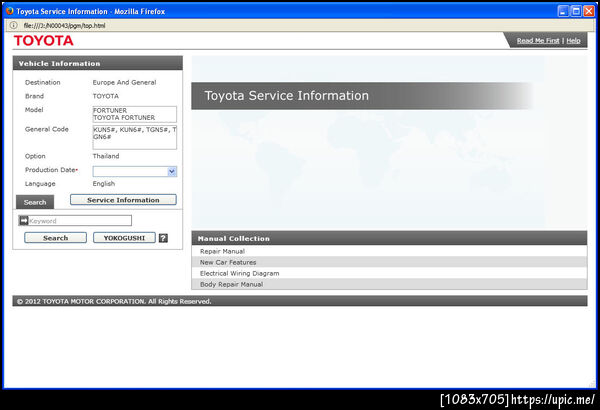
Task: Click the 'Vehicle Information' panel header
Action: pyautogui.click(x=98, y=63)
